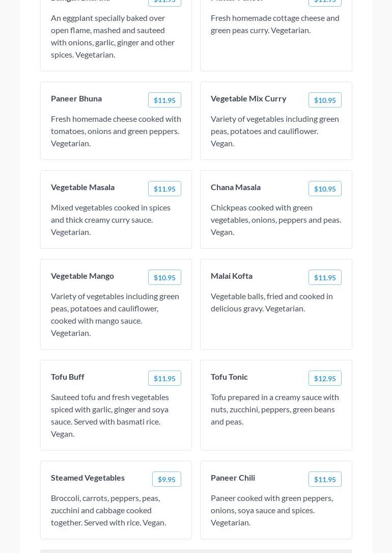Screen dimensions: 392x553
Task: Click the Vegetable Mix Curry title
Action: click(x=248, y=98)
